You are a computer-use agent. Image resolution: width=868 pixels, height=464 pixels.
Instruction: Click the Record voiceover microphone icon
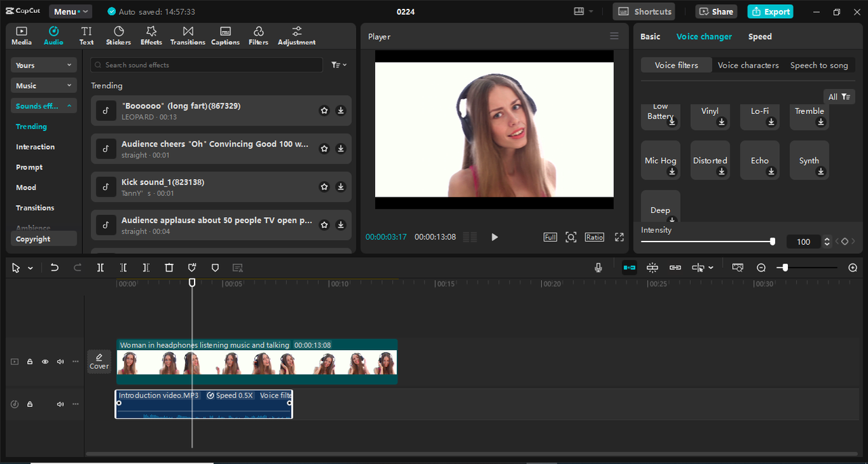pyautogui.click(x=597, y=267)
